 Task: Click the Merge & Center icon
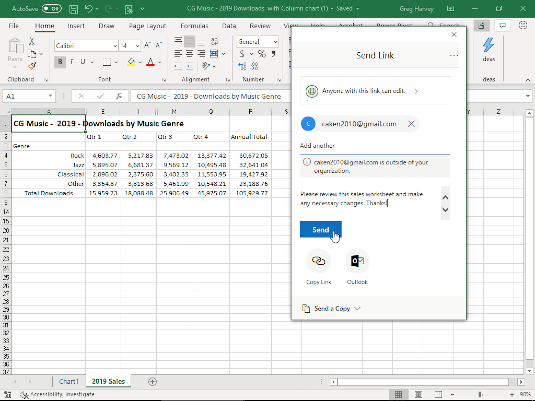coord(214,54)
